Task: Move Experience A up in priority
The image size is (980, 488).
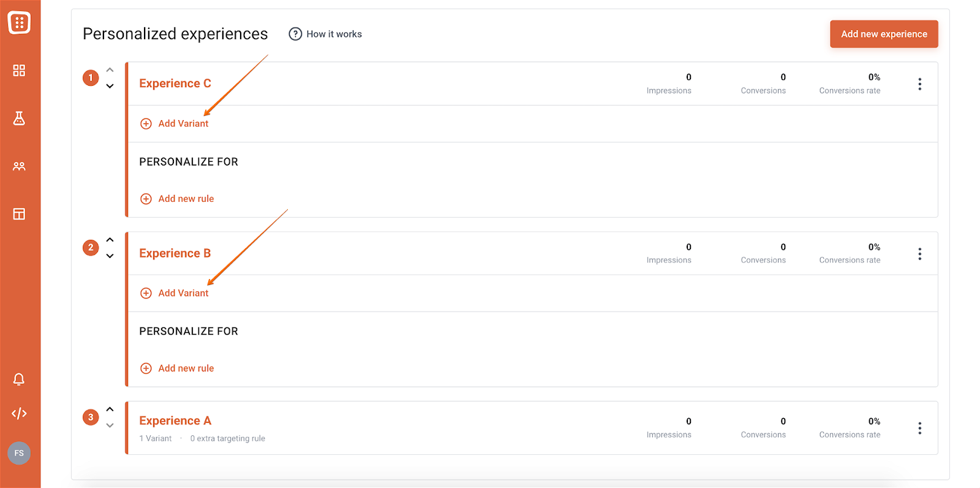Action: tap(110, 410)
